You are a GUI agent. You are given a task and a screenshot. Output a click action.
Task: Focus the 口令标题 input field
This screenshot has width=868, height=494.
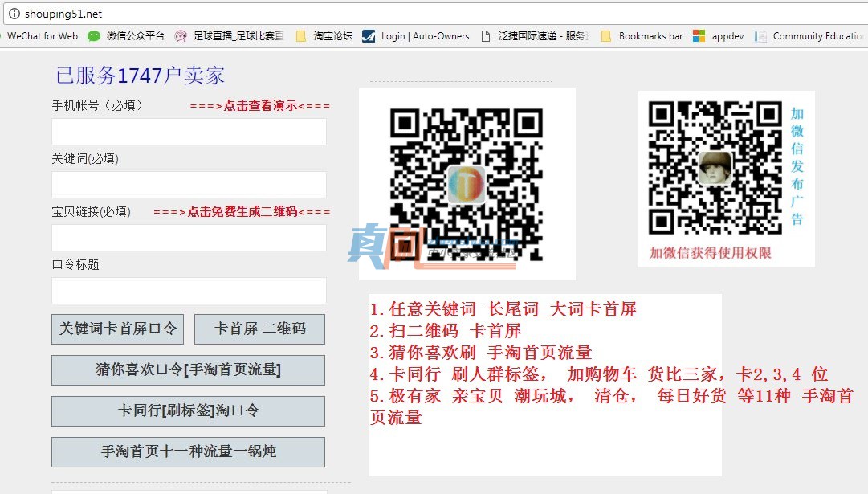[x=189, y=291]
